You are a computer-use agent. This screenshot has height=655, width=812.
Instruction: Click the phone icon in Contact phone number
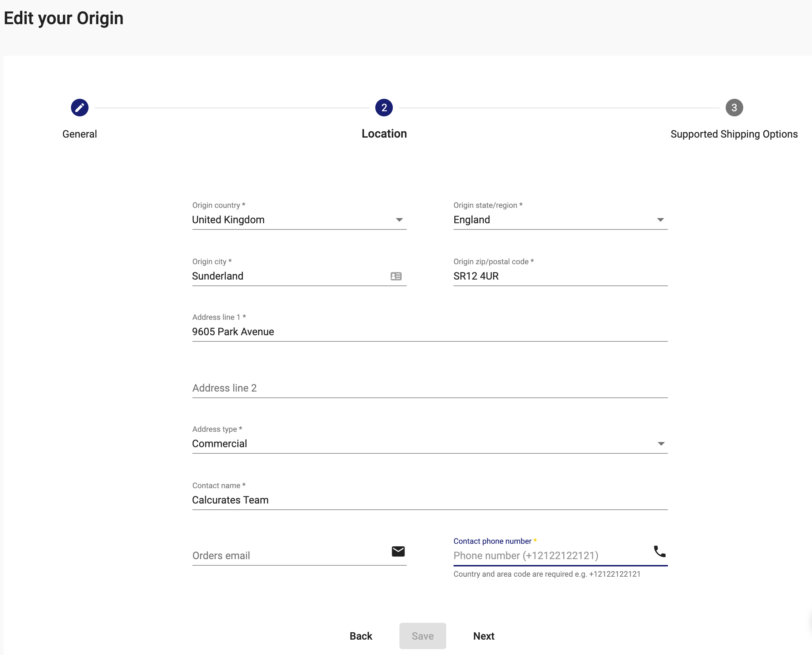click(659, 551)
